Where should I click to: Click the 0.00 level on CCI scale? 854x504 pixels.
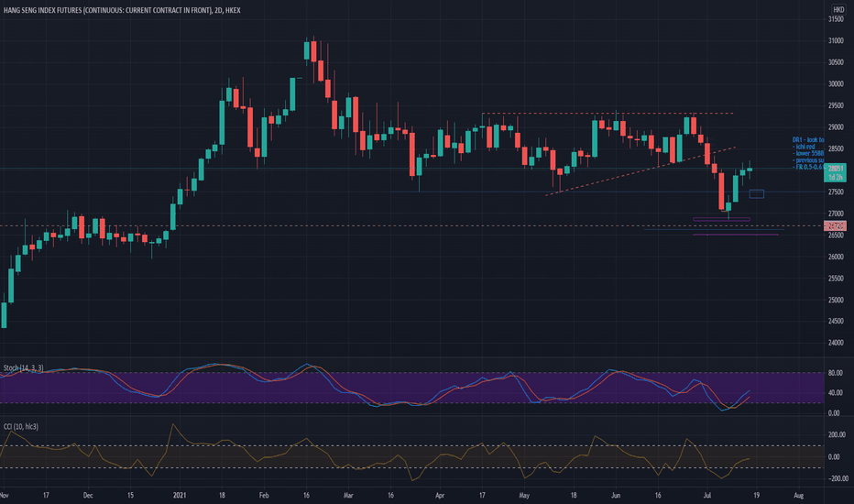pos(836,457)
